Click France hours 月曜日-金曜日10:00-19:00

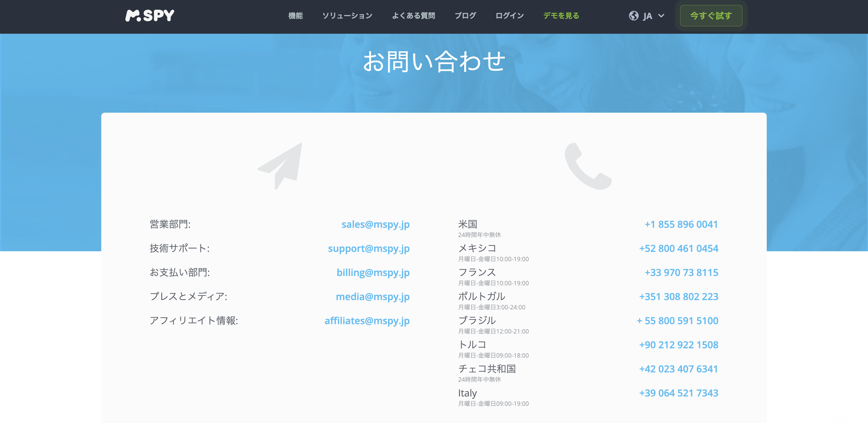pyautogui.click(x=493, y=283)
